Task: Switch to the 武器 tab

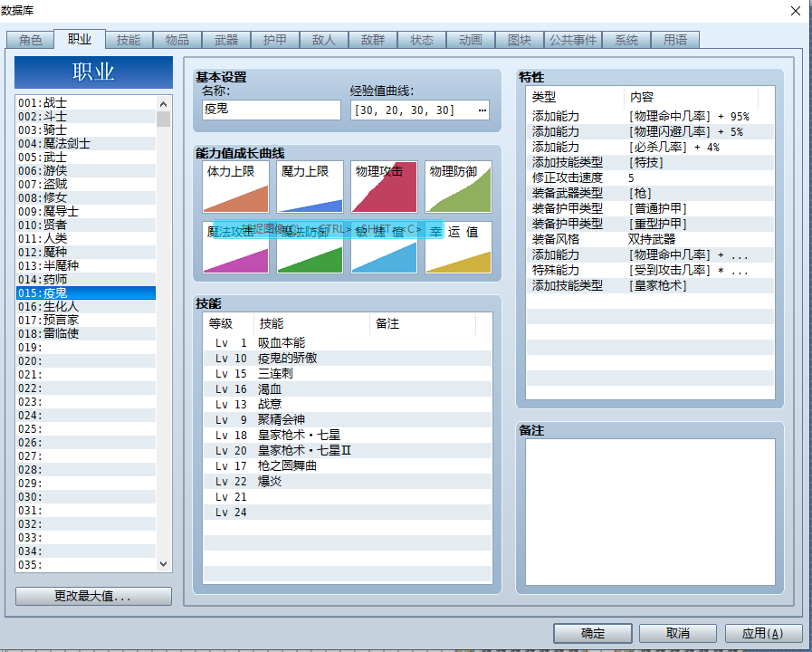Action: click(226, 40)
